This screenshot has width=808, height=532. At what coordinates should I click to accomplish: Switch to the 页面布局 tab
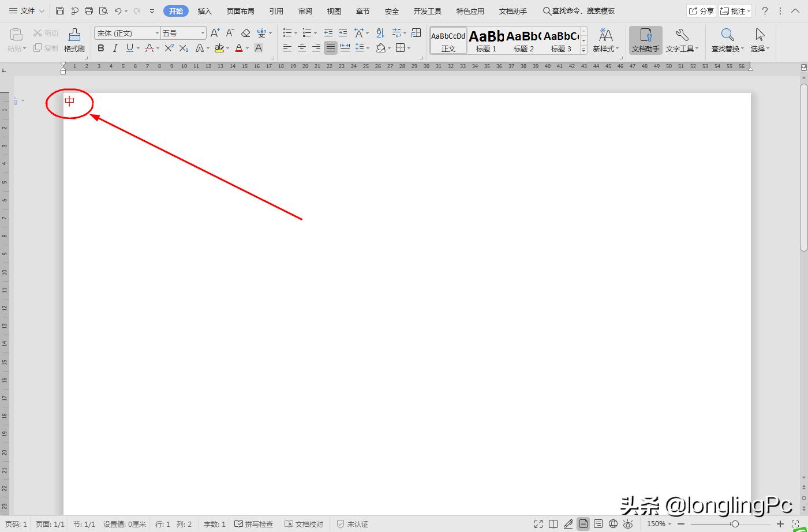tap(240, 11)
